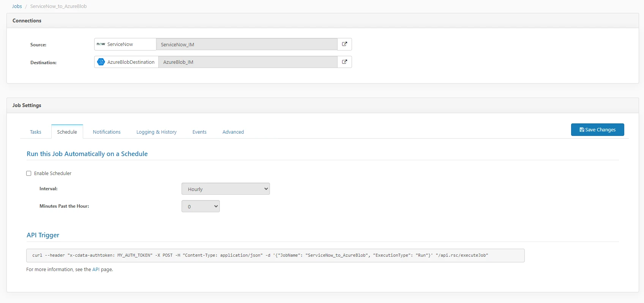
Task: Click the Save Changes button
Action: (597, 129)
